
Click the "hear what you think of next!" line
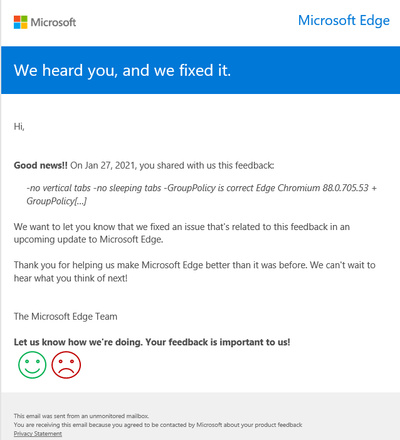[x=71, y=278]
